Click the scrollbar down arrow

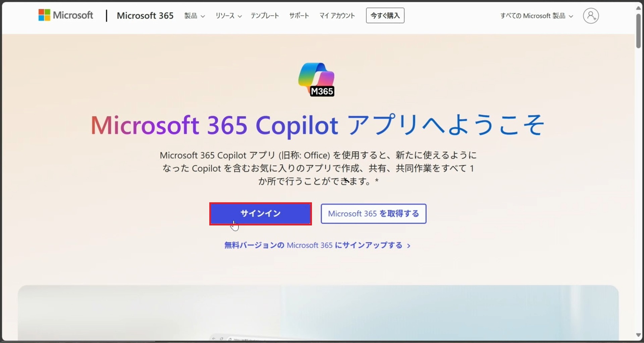639,335
